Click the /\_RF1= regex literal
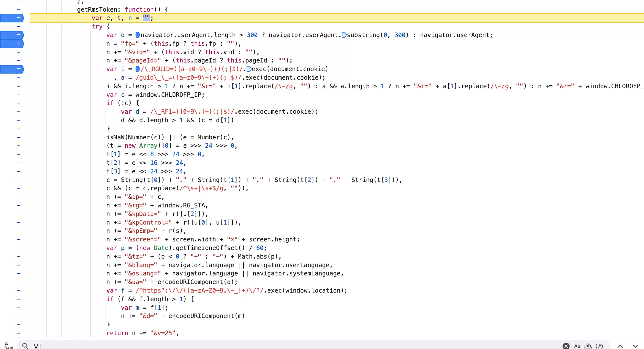The height and width of the screenshot is (349, 644). pyautogui.click(x=192, y=111)
